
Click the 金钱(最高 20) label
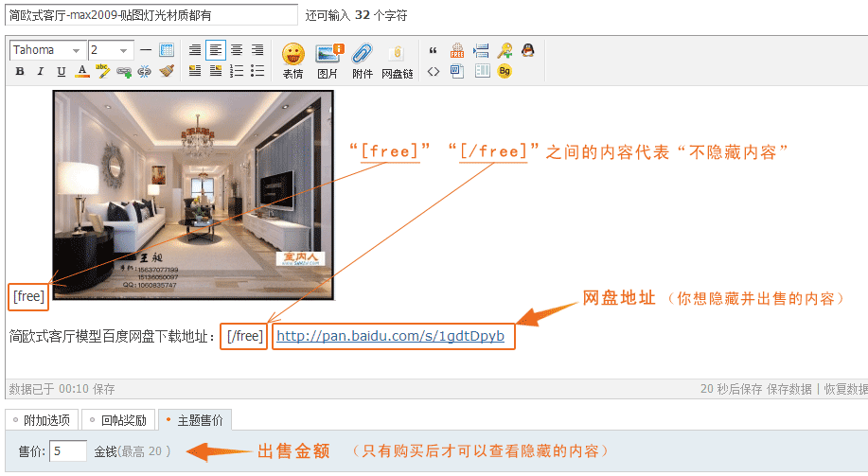[x=133, y=451]
